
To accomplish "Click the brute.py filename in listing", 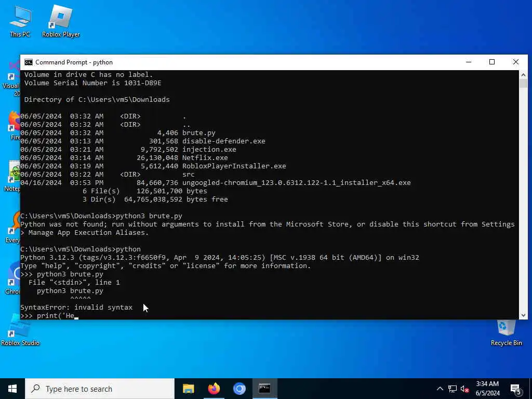I will pyautogui.click(x=199, y=132).
